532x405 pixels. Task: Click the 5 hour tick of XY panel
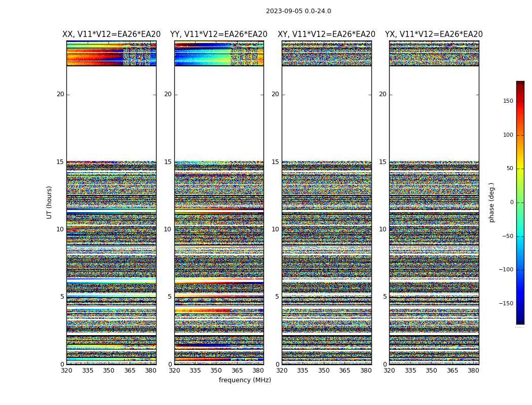click(277, 297)
